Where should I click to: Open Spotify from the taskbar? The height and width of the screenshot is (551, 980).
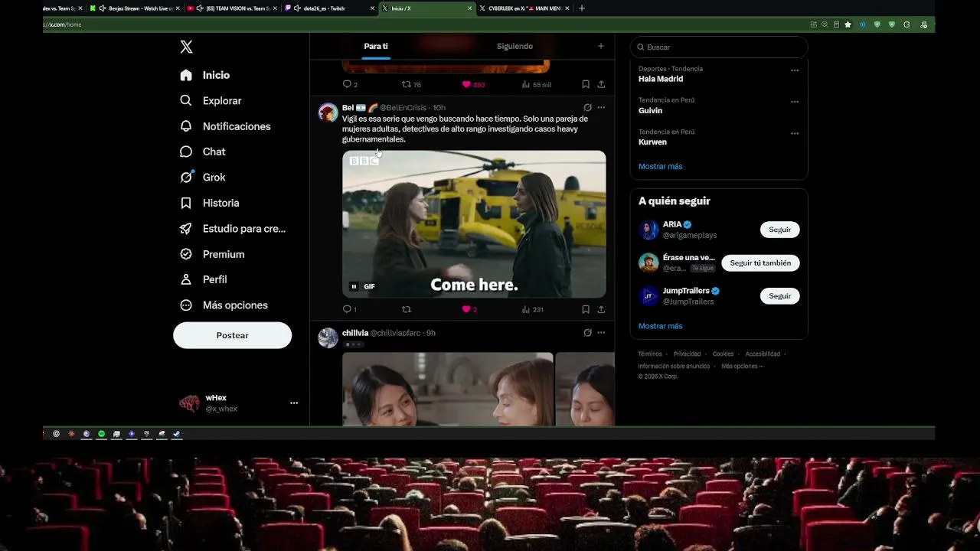coord(101,434)
